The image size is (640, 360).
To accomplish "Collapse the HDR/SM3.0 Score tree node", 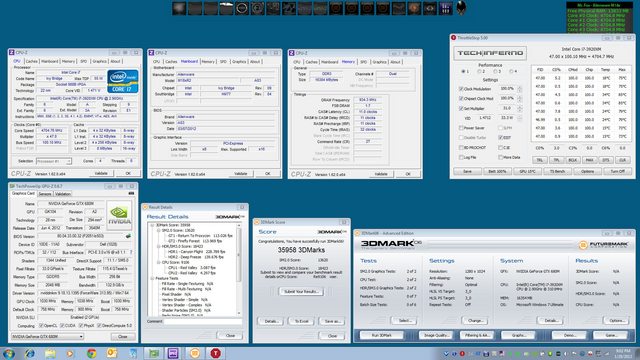I will (158, 247).
